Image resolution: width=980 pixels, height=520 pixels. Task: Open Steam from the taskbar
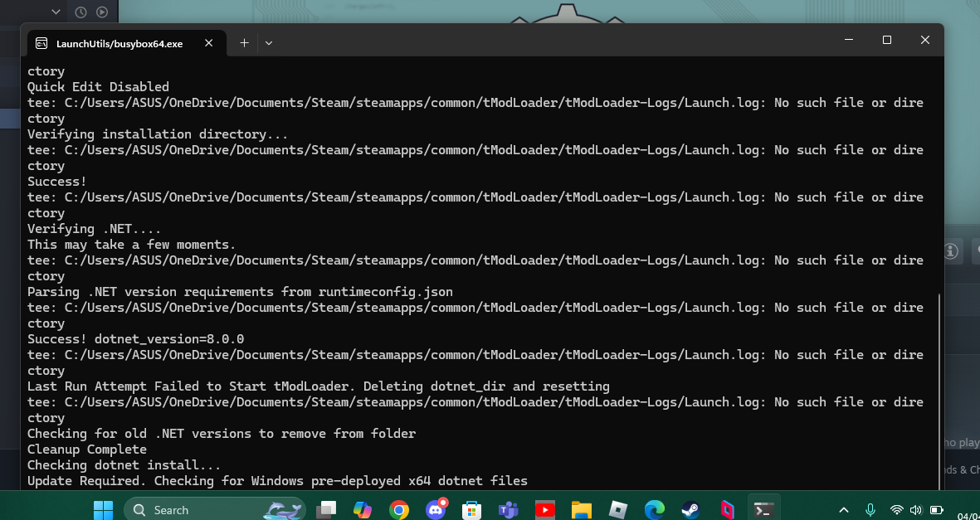(690, 509)
